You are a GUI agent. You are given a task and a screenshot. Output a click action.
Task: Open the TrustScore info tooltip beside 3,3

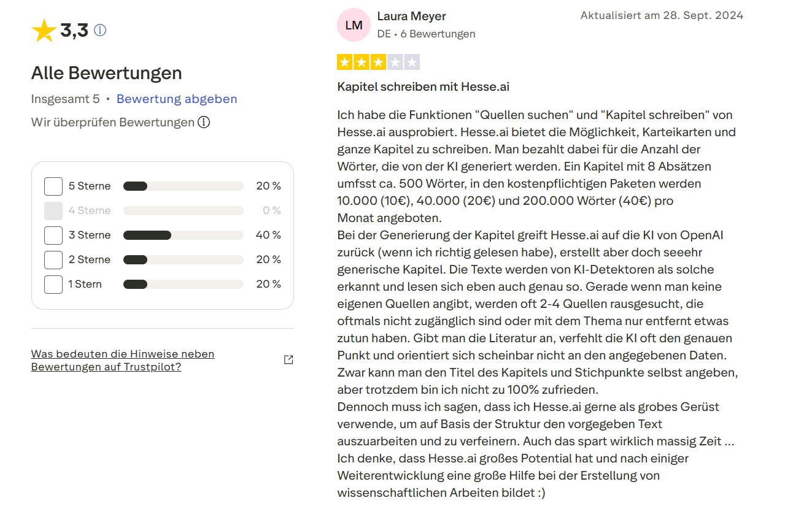click(100, 29)
